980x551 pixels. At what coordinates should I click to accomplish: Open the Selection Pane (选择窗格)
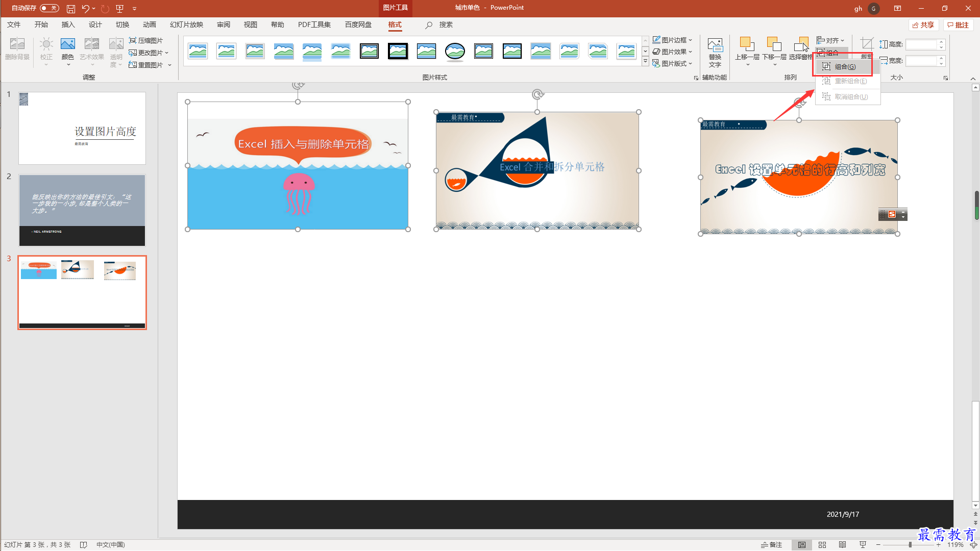pyautogui.click(x=801, y=49)
